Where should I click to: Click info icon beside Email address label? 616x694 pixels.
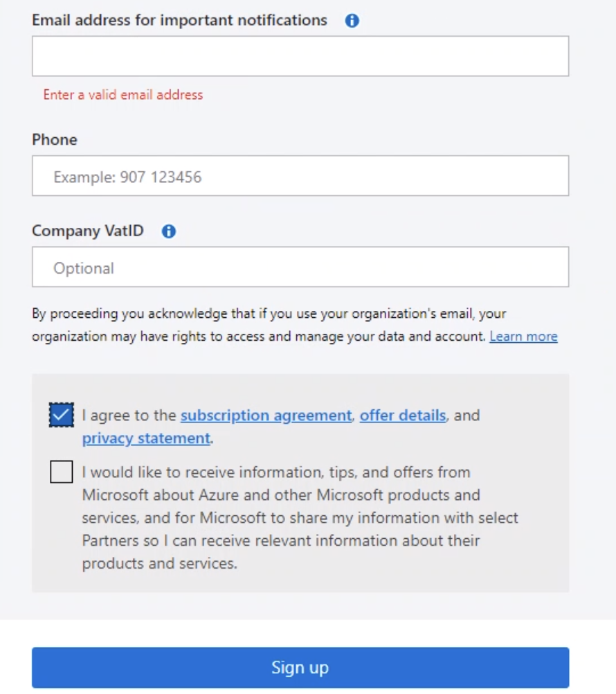coord(352,21)
